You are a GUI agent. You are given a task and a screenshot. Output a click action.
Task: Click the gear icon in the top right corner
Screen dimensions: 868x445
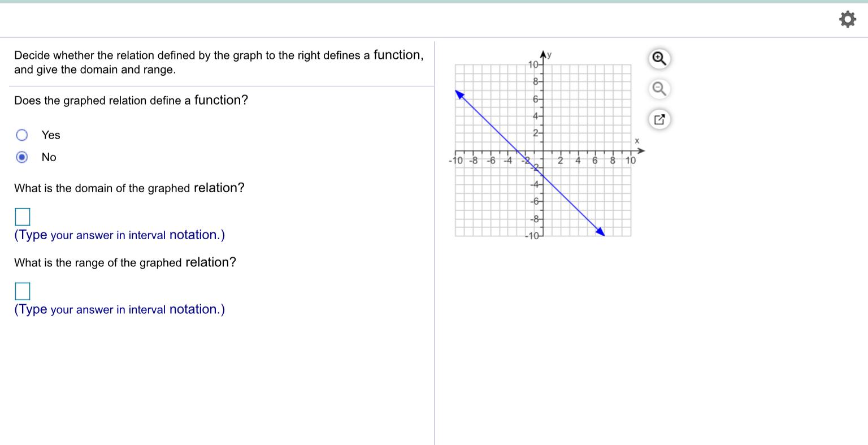pos(848,19)
